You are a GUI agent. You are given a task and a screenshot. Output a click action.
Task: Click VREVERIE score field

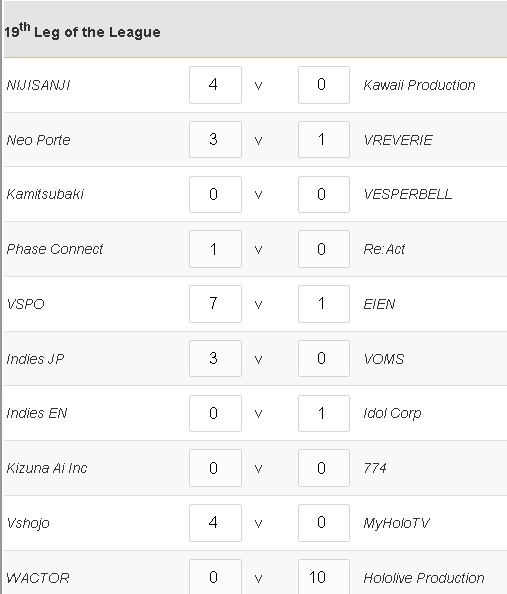[324, 139]
